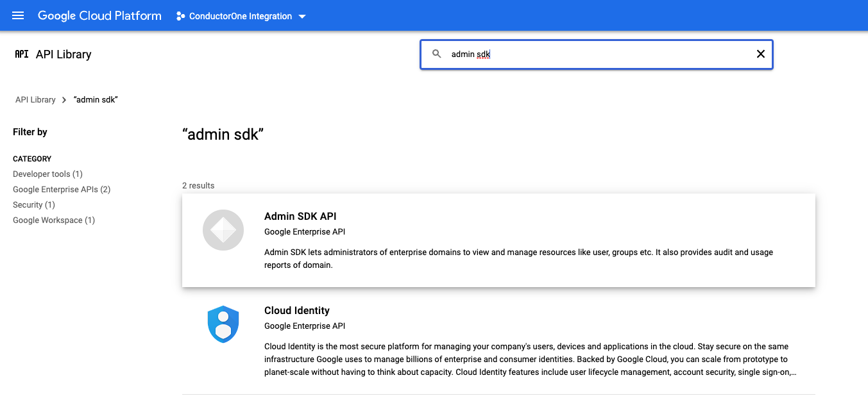Click Google Cloud Platform header title
Image resolution: width=868 pixels, height=414 pixels.
pos(99,16)
